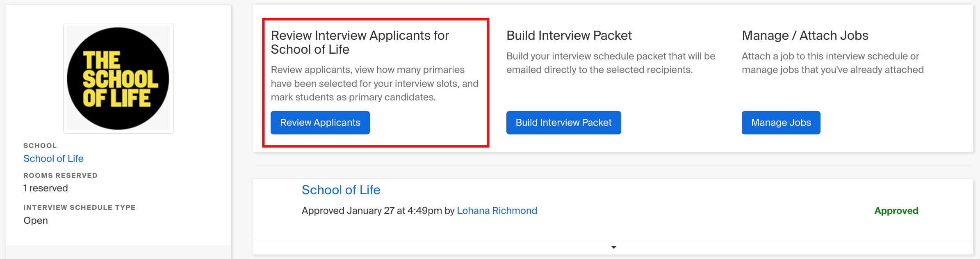Select the 'Open' interview schedule type value

[x=36, y=220]
